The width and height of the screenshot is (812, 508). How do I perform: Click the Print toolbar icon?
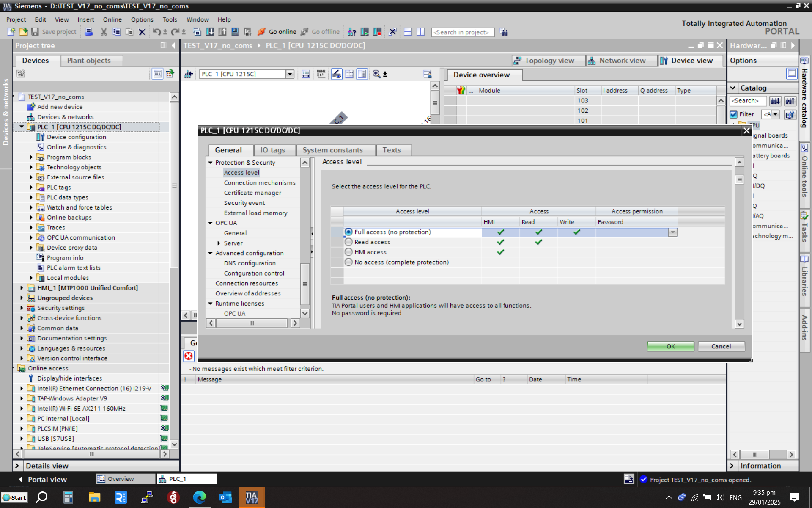(x=88, y=32)
